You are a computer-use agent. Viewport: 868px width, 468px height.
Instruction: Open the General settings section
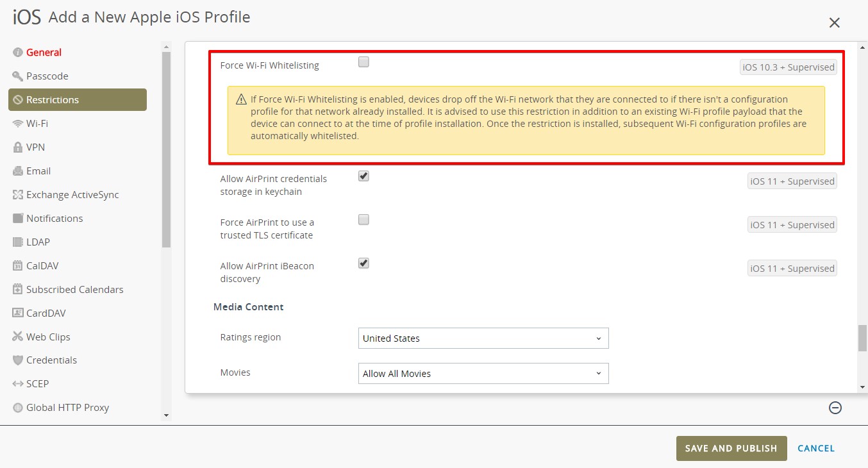coord(44,53)
